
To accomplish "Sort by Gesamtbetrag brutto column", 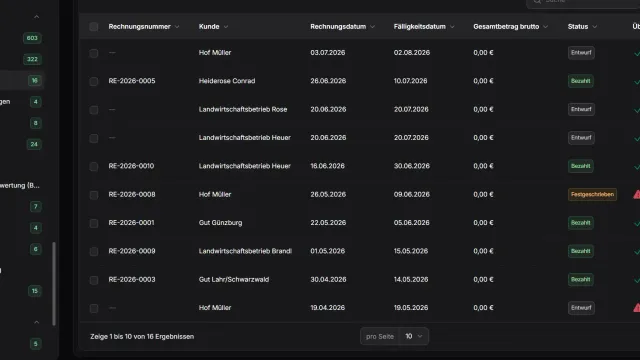I will 510,27.
